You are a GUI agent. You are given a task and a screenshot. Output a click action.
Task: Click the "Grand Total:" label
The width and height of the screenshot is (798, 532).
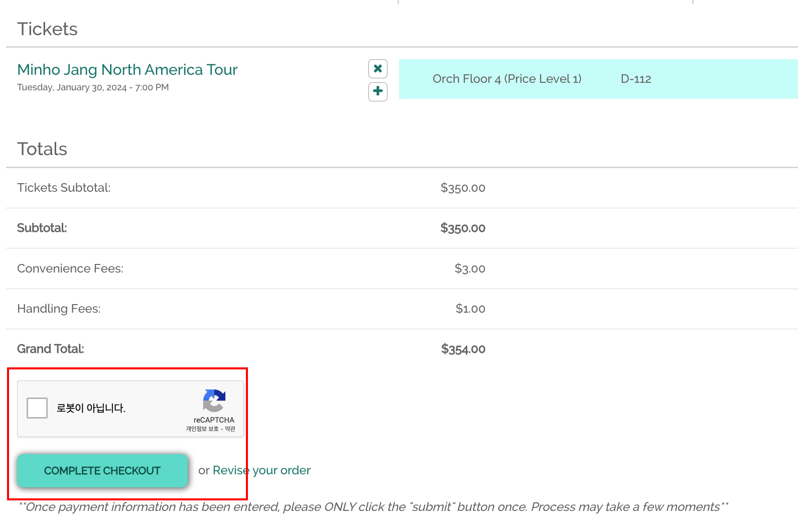click(51, 349)
